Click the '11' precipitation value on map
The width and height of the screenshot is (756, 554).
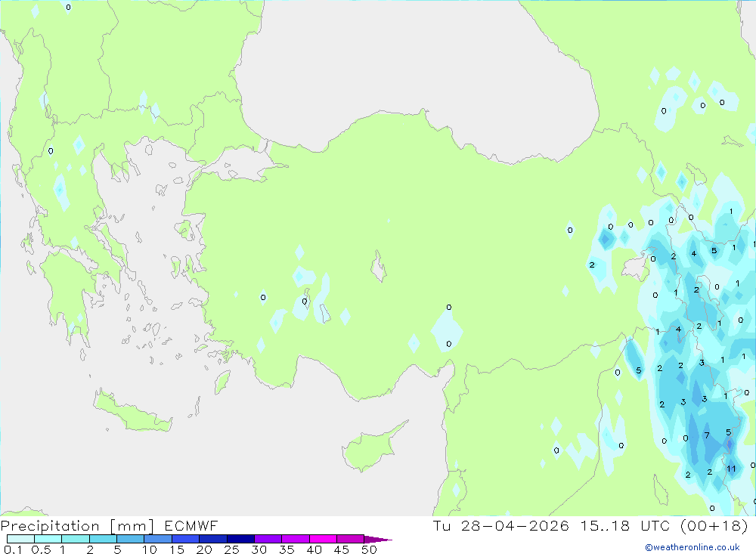pyautogui.click(x=731, y=469)
